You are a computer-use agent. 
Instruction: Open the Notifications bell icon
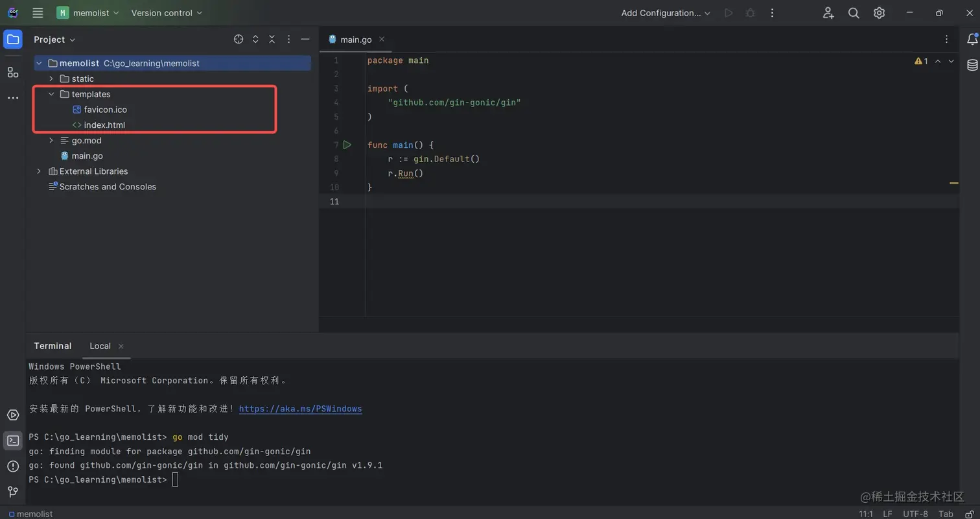pyautogui.click(x=972, y=40)
